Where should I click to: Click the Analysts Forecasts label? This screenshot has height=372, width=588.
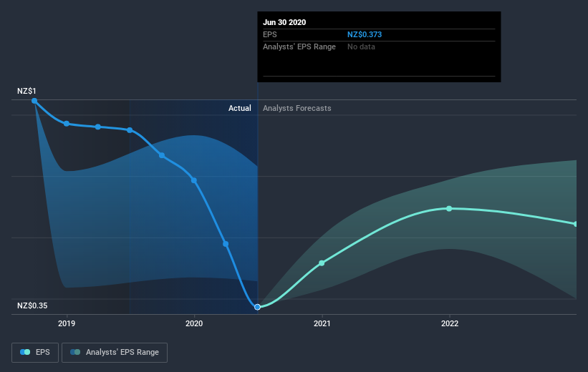click(x=297, y=108)
